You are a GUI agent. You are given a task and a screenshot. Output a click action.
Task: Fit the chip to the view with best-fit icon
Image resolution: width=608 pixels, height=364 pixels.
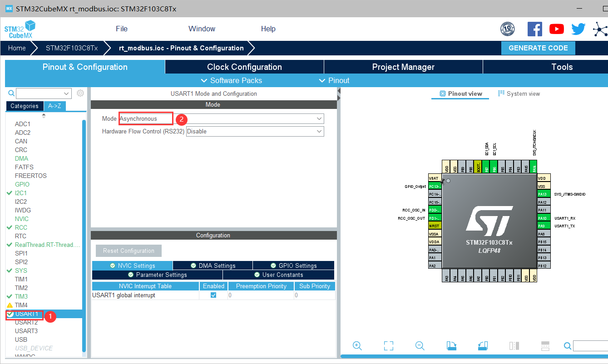click(x=389, y=346)
